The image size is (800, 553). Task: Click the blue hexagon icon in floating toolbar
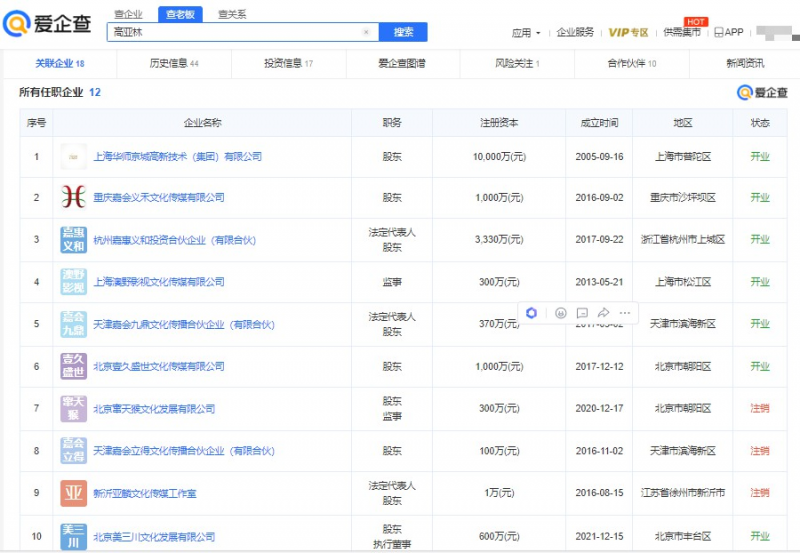click(532, 313)
